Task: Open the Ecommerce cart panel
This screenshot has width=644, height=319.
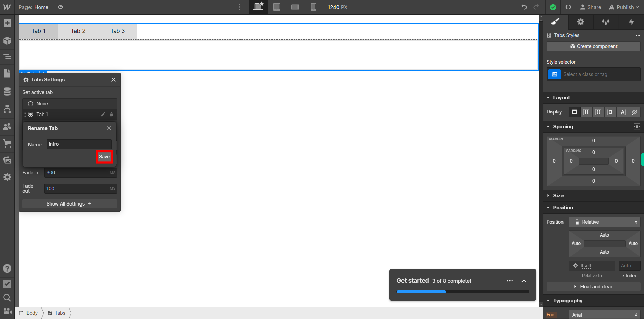Action: pyautogui.click(x=7, y=143)
